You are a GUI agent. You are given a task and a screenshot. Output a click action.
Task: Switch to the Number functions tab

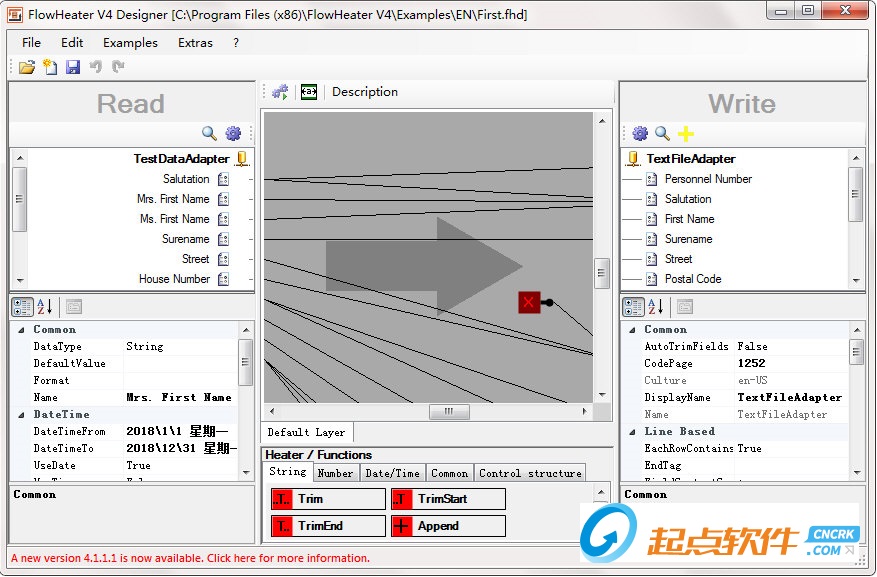(336, 473)
